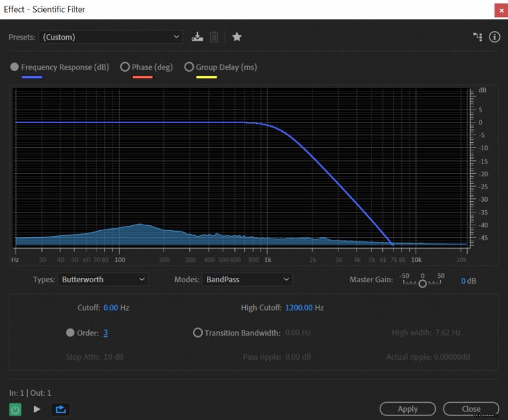Open the Presets dropdown

pos(110,37)
